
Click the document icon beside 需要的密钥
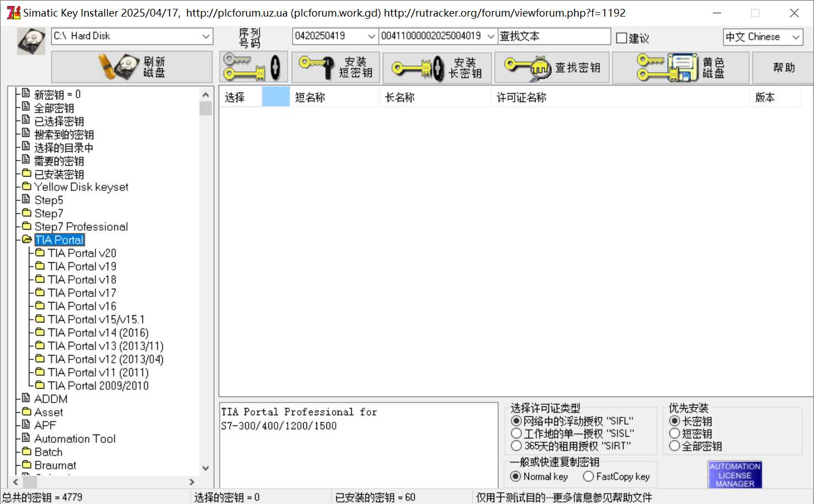pyautogui.click(x=26, y=160)
